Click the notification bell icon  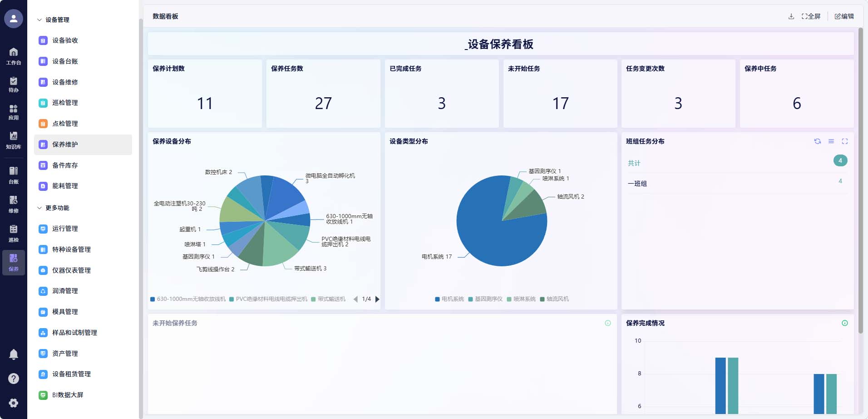[14, 354]
